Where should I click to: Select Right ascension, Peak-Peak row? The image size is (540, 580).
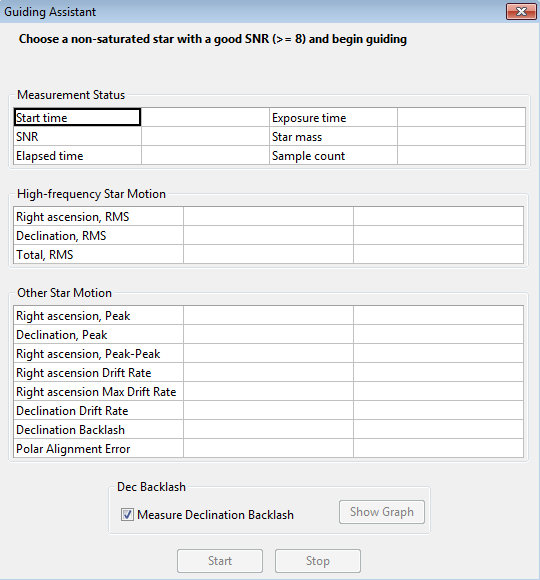coord(269,354)
